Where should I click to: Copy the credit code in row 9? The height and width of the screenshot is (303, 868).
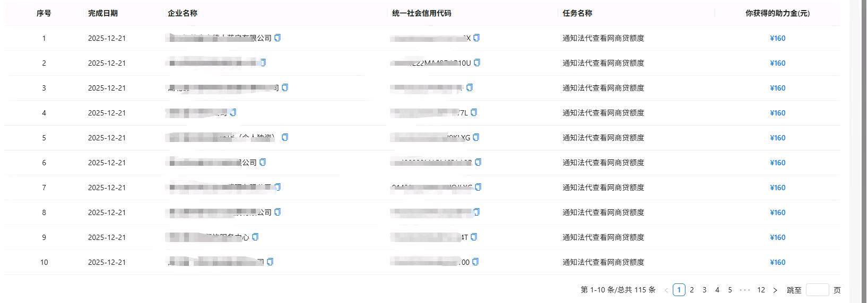474,237
